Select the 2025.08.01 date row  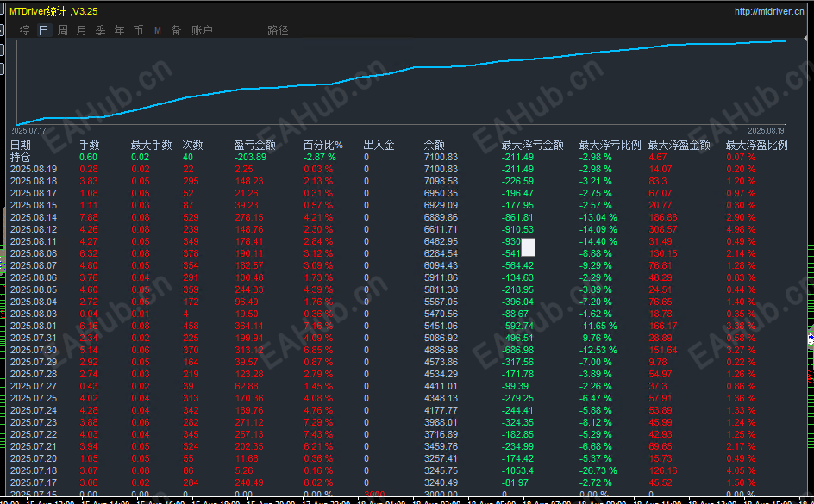click(x=399, y=327)
